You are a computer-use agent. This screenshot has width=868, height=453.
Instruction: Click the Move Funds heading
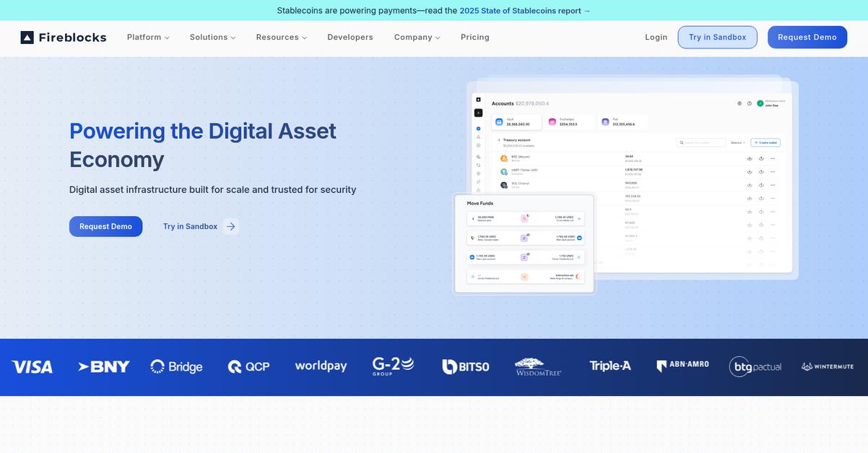point(480,204)
